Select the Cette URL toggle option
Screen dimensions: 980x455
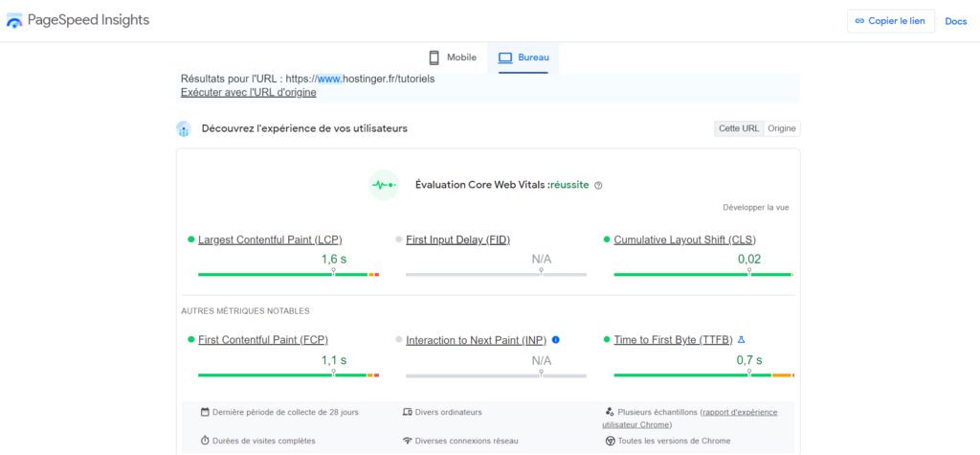pos(738,128)
